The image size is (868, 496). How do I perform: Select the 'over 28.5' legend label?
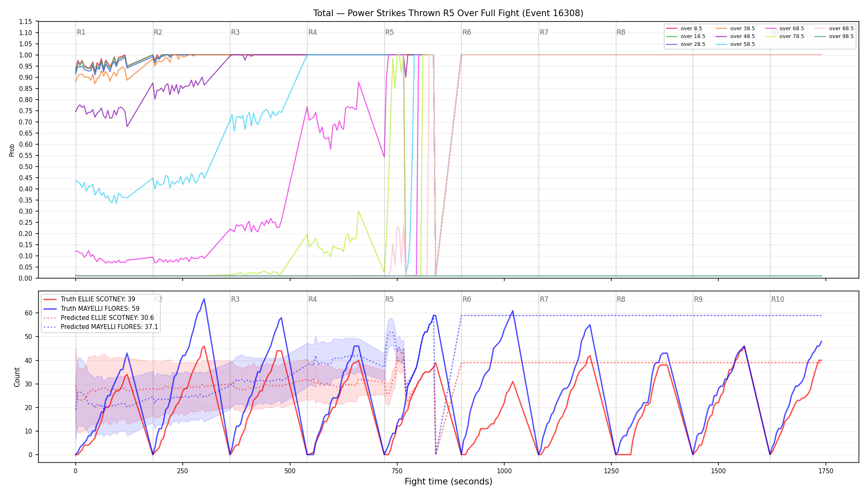tap(693, 44)
